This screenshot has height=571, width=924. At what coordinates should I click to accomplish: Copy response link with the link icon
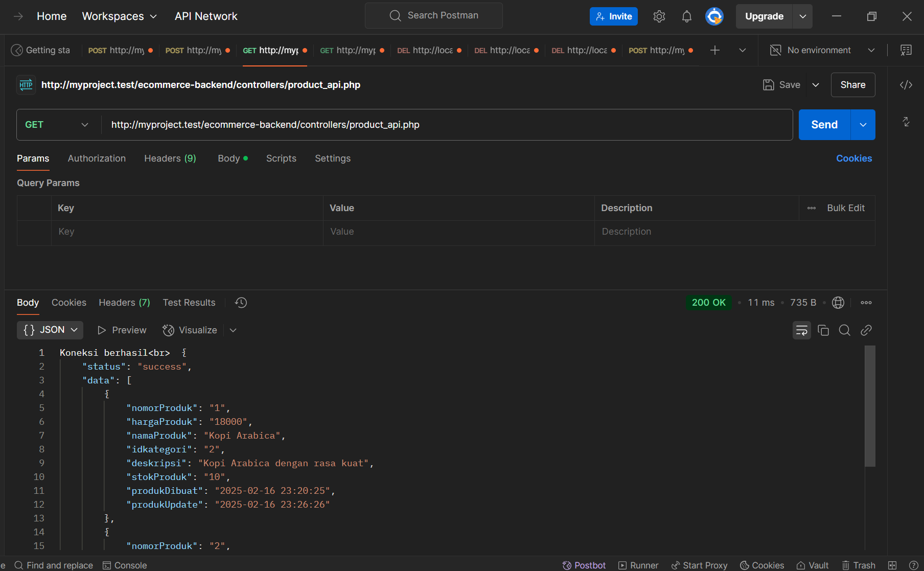[866, 330]
